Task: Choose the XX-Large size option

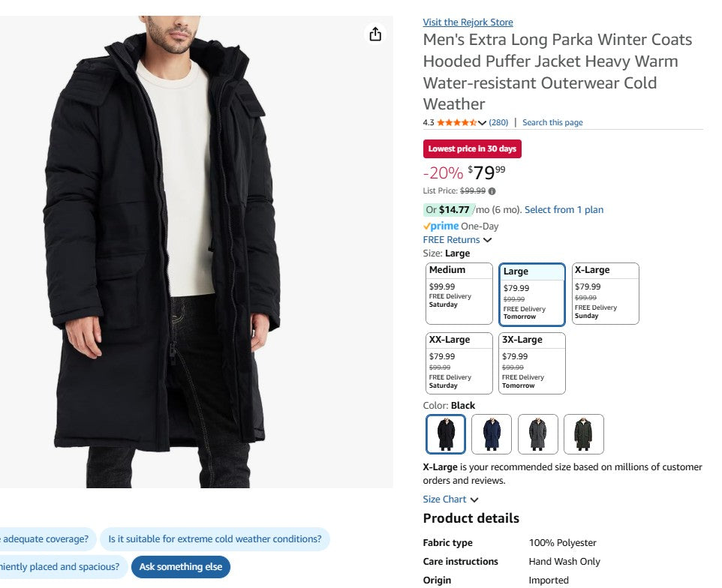Action: pos(459,363)
